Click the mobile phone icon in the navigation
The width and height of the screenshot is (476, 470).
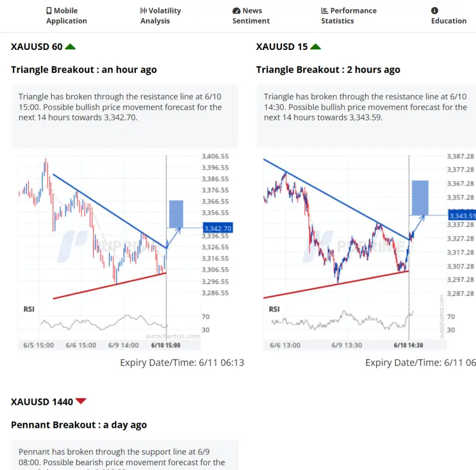pos(49,11)
